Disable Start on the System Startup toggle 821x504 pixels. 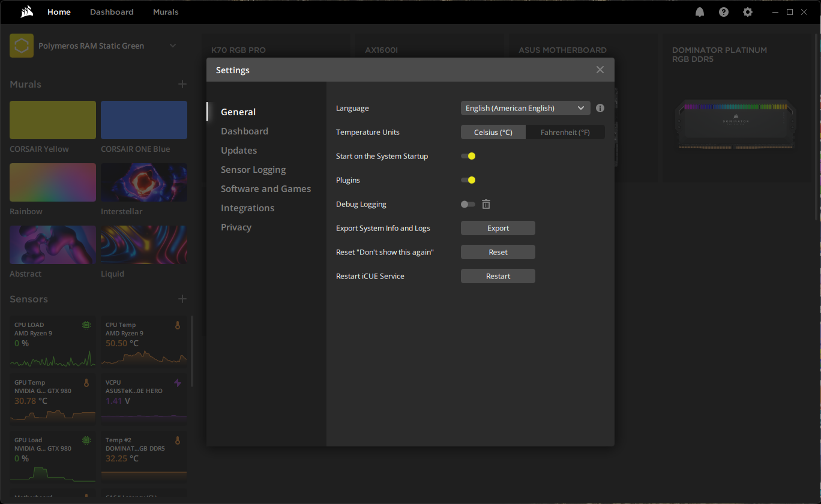(x=468, y=156)
